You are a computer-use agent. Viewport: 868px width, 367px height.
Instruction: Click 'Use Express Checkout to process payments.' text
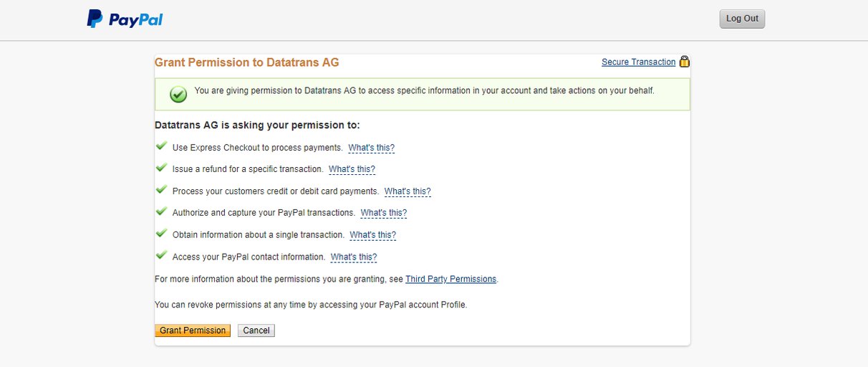pos(258,148)
